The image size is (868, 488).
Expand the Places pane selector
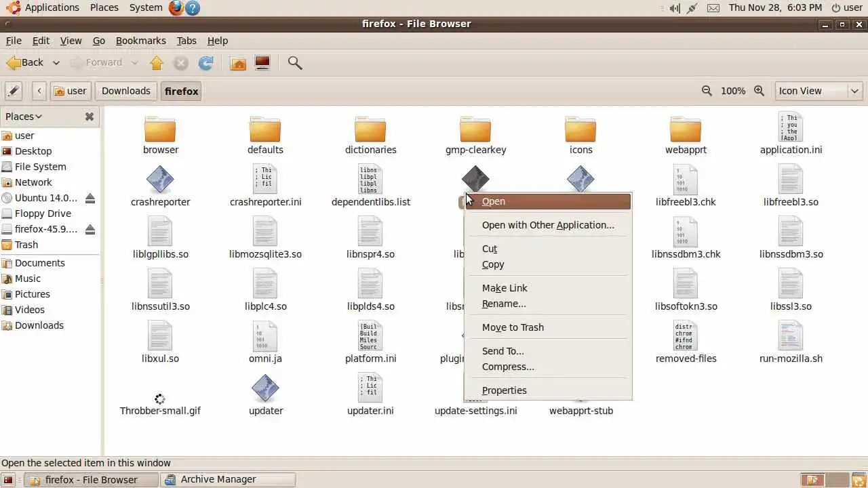(x=24, y=117)
